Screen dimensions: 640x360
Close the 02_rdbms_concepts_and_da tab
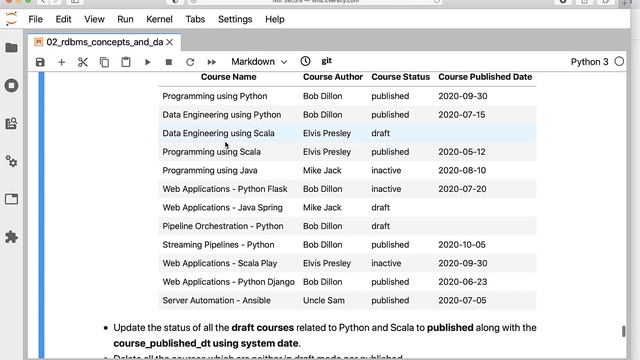click(x=170, y=42)
